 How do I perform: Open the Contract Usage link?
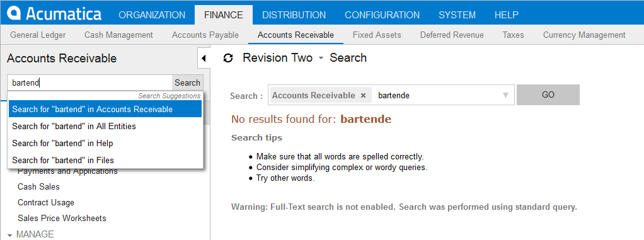click(x=46, y=203)
